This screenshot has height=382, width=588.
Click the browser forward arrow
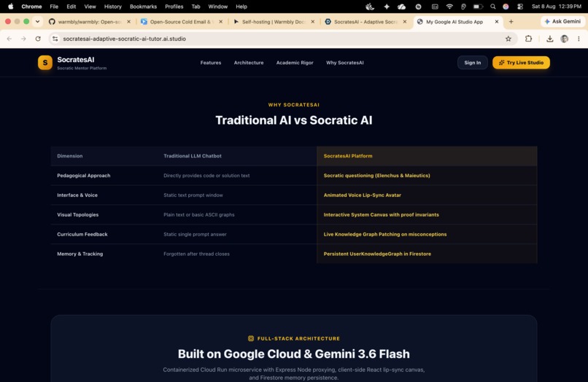click(23, 39)
